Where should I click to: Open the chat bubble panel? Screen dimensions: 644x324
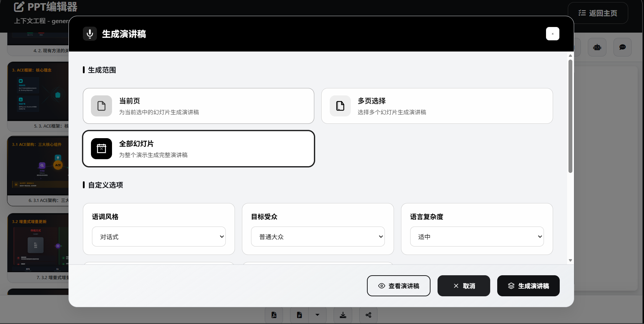[622, 47]
